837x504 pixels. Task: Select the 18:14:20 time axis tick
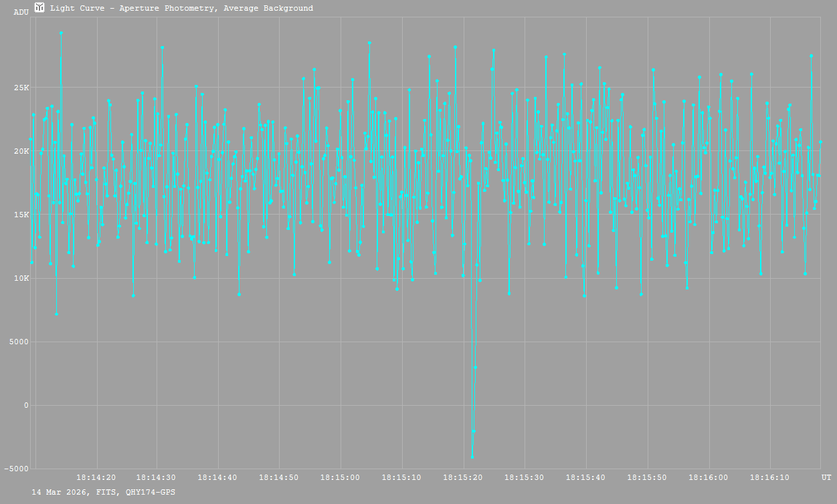click(x=96, y=477)
